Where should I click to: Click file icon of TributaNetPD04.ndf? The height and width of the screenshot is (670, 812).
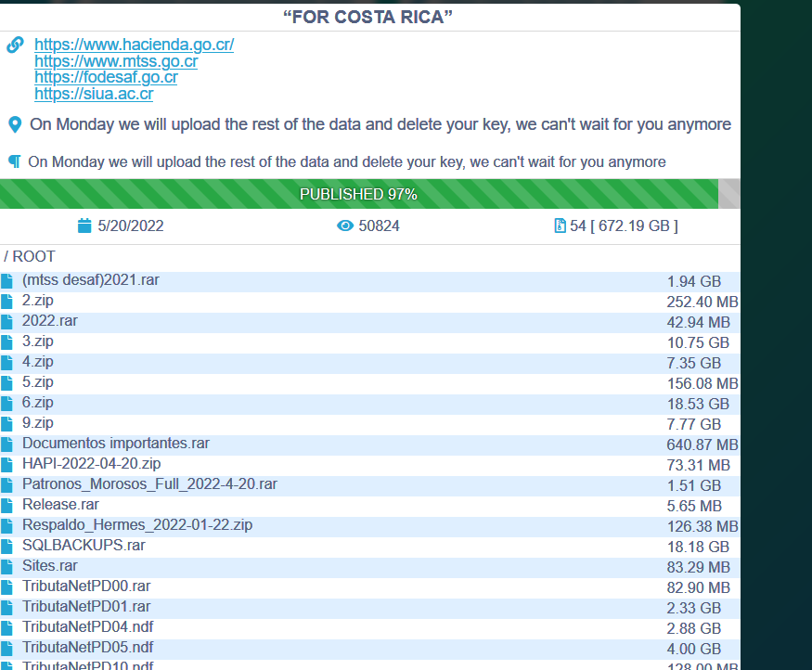6,628
